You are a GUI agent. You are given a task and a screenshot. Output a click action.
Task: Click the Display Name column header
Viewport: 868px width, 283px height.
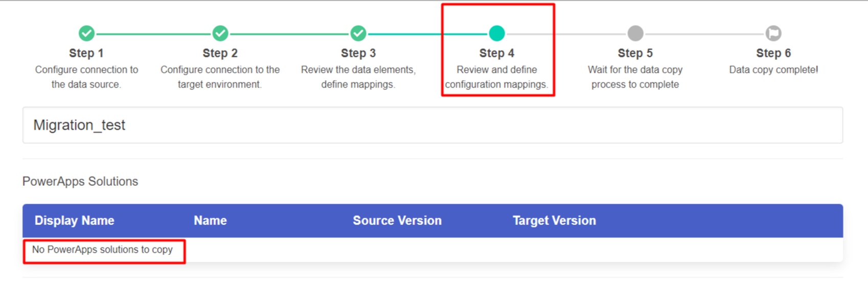[x=75, y=221]
